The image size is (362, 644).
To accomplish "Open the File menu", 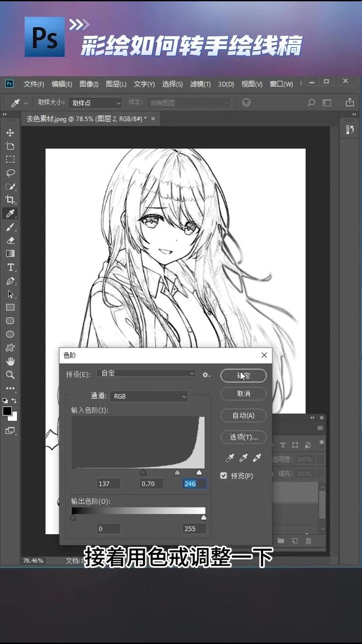I will (34, 84).
